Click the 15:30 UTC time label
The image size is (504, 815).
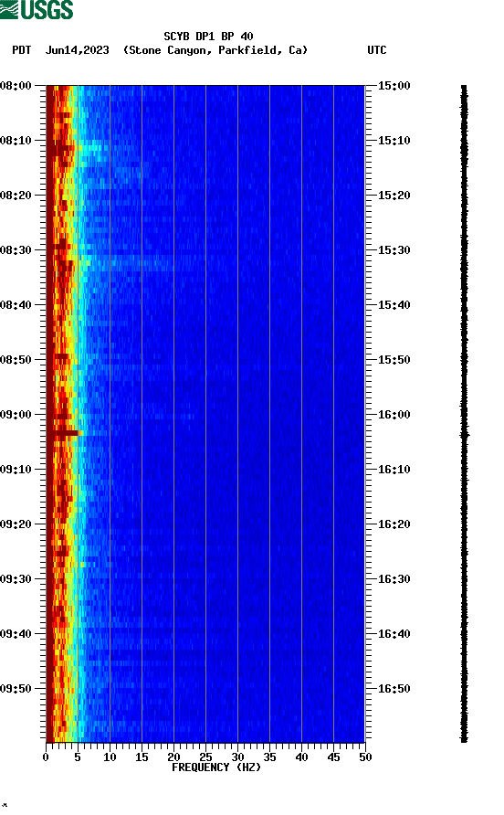394,250
